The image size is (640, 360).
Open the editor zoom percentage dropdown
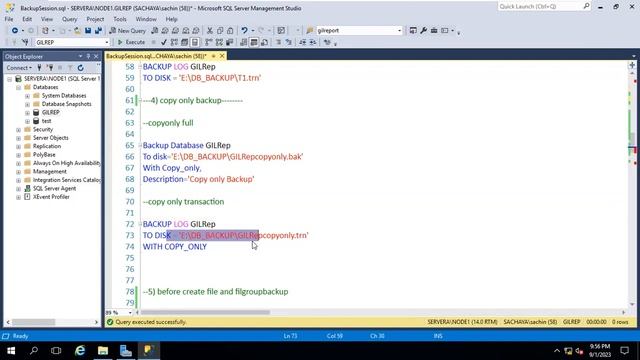(130, 313)
